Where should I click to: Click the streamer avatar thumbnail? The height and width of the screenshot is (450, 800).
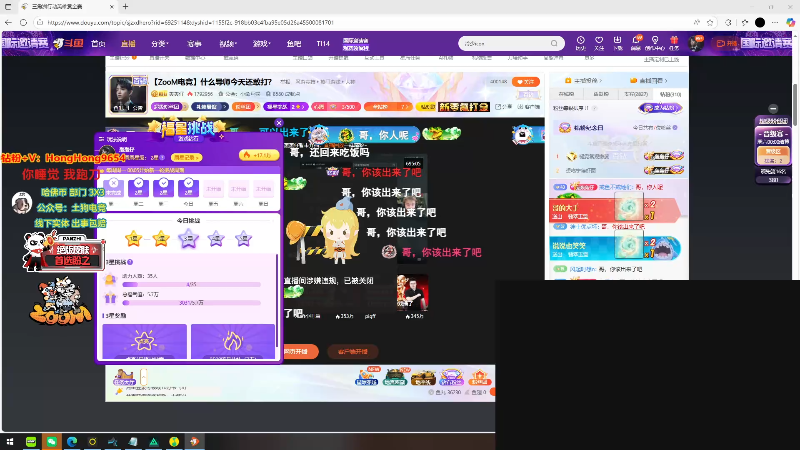point(128,94)
